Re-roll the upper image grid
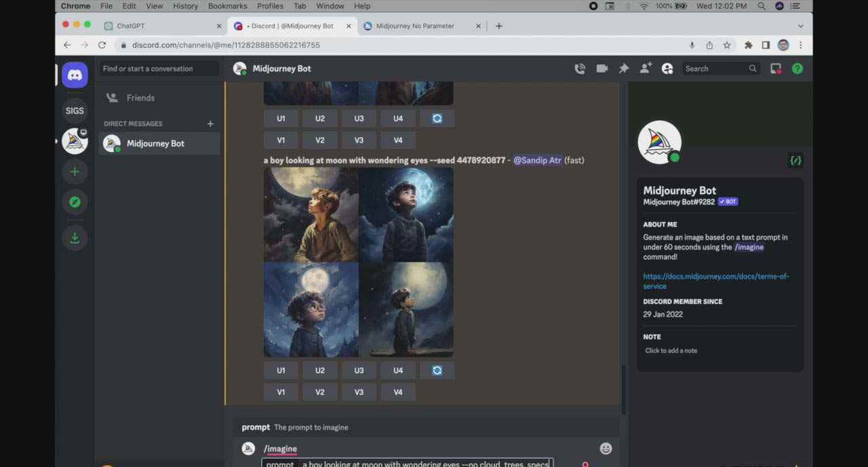The image size is (868, 467). (437, 118)
